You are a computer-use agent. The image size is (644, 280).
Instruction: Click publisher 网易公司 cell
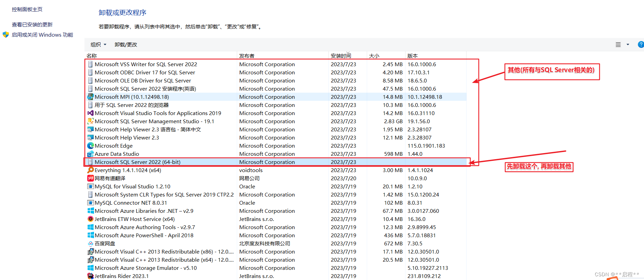249,178
